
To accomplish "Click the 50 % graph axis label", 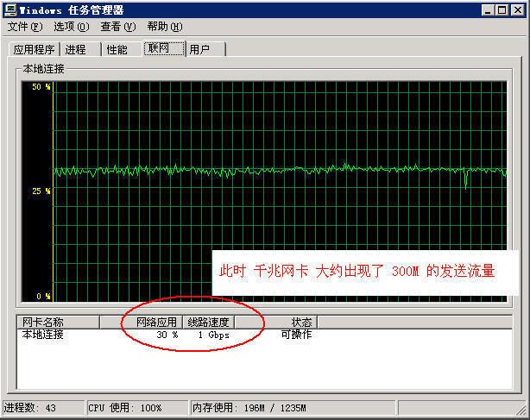I will click(41, 87).
